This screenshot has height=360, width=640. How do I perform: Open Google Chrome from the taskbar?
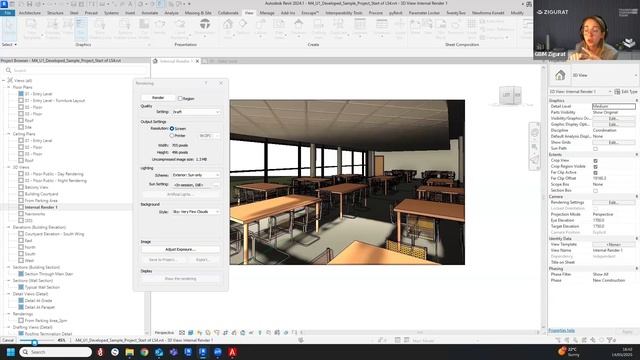click(x=144, y=352)
